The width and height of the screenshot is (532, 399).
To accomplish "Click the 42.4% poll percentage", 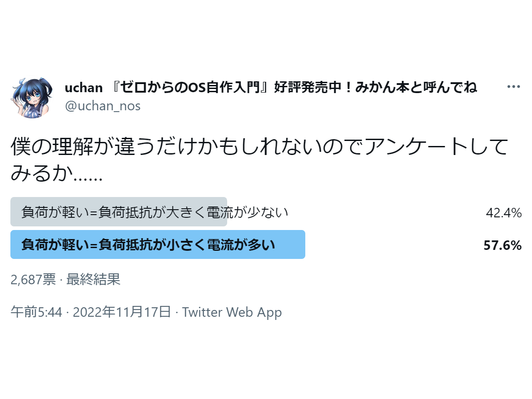I will 504,212.
